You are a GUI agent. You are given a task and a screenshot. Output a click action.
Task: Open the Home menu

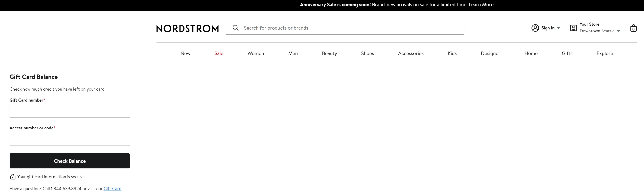point(531,53)
